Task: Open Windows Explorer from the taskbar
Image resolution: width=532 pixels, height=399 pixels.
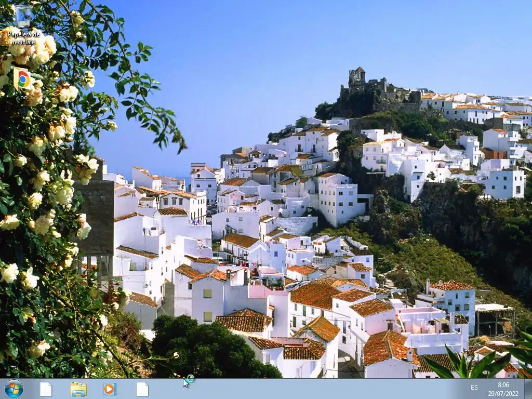Action: (78, 389)
